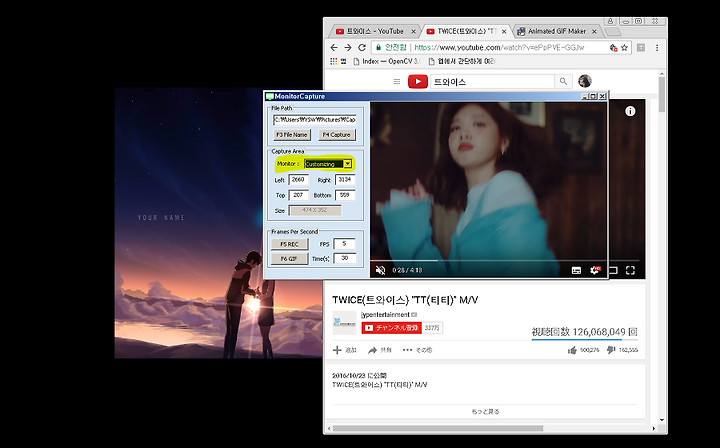Click the subscriber count 337万 badge

pyautogui.click(x=432, y=328)
